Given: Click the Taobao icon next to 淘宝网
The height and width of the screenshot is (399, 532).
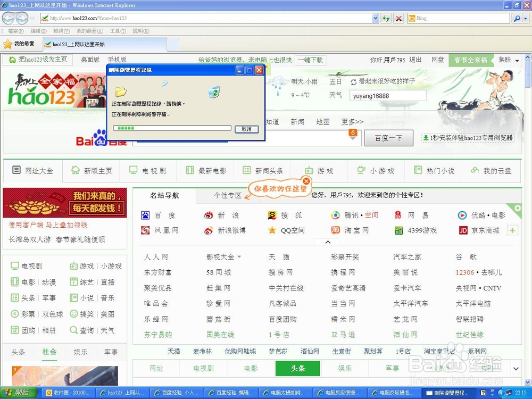Looking at the screenshot, I should click(x=335, y=230).
